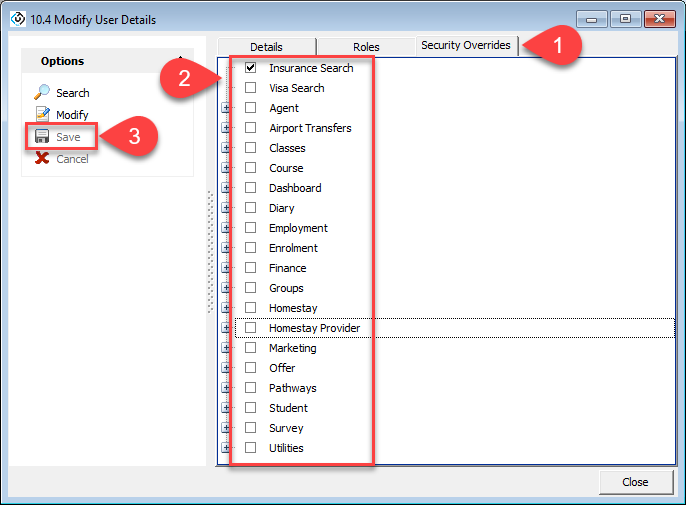
Task: Expand the Utilities tree node
Action: point(225,448)
